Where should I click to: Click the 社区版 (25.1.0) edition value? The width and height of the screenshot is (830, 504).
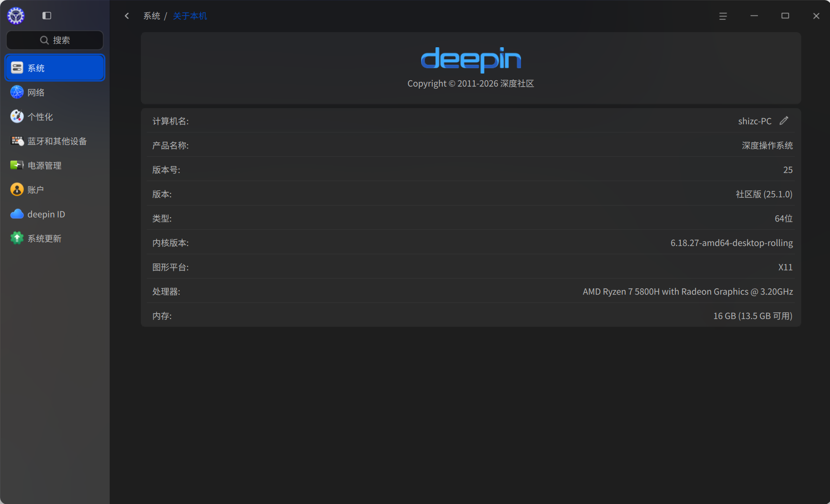pyautogui.click(x=764, y=194)
